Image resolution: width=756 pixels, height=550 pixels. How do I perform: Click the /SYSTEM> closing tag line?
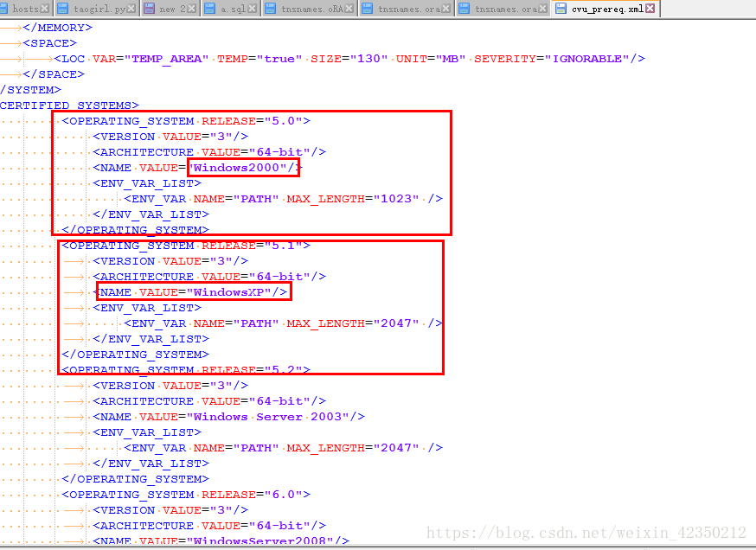[31, 90]
